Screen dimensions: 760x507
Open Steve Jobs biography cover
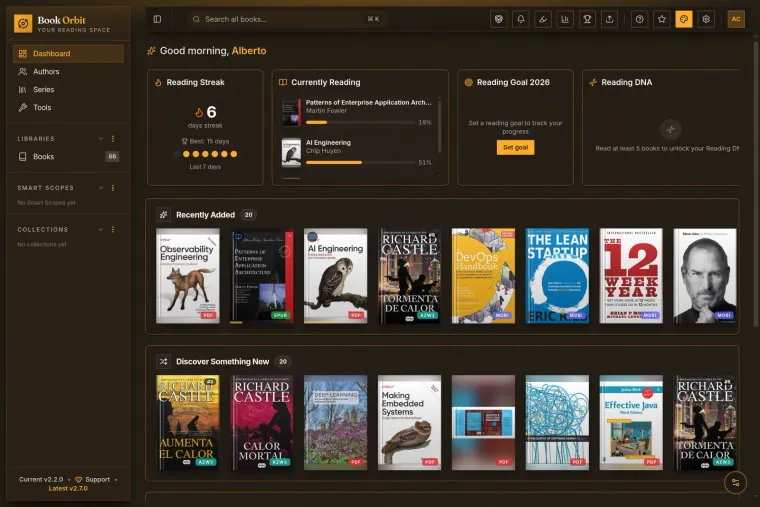tap(705, 276)
